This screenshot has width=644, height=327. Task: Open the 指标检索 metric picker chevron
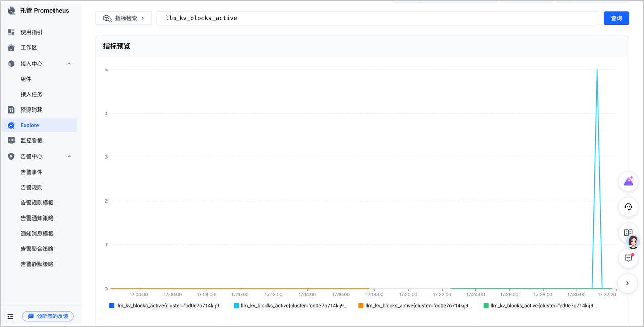(143, 18)
